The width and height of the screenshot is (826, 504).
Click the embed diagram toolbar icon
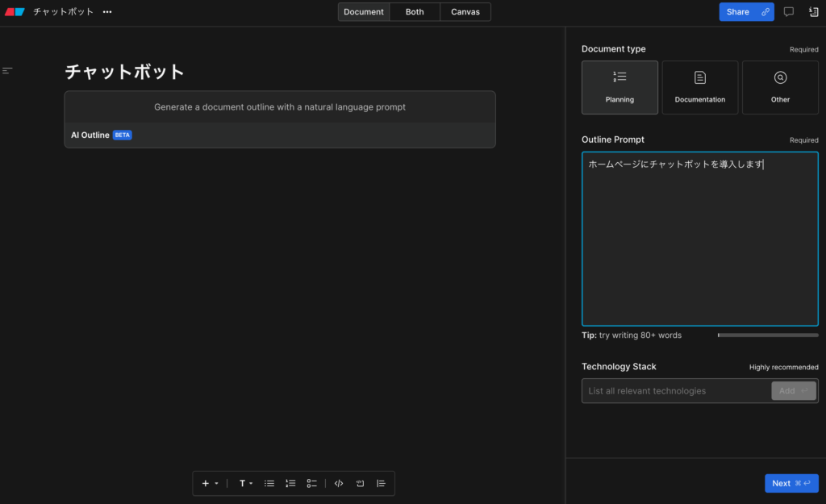point(360,484)
